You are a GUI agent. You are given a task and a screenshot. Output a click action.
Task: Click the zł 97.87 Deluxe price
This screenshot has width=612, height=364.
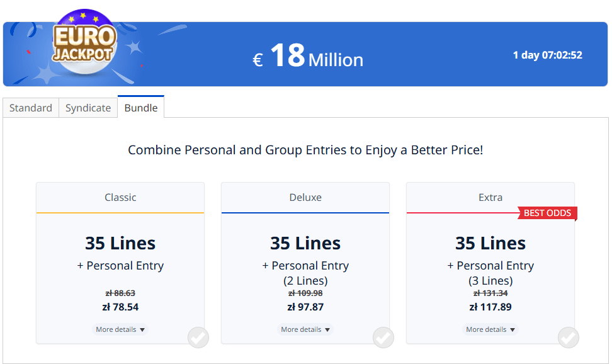pos(305,307)
